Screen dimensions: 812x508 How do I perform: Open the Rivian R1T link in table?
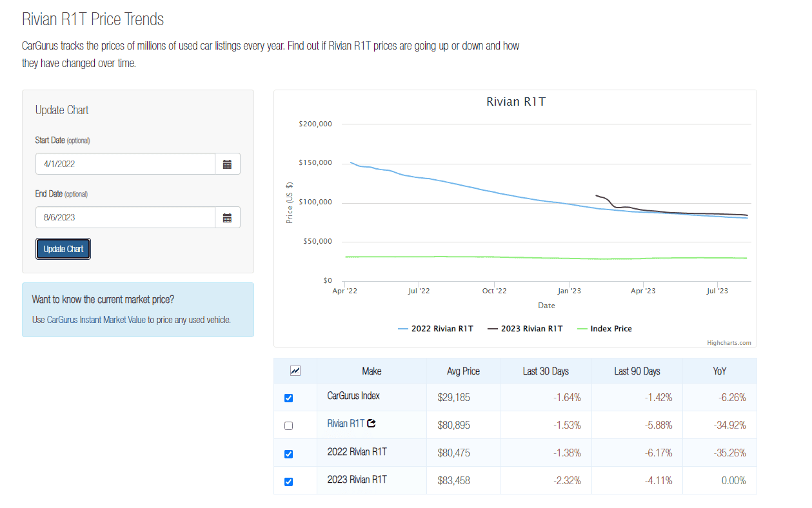[346, 424]
